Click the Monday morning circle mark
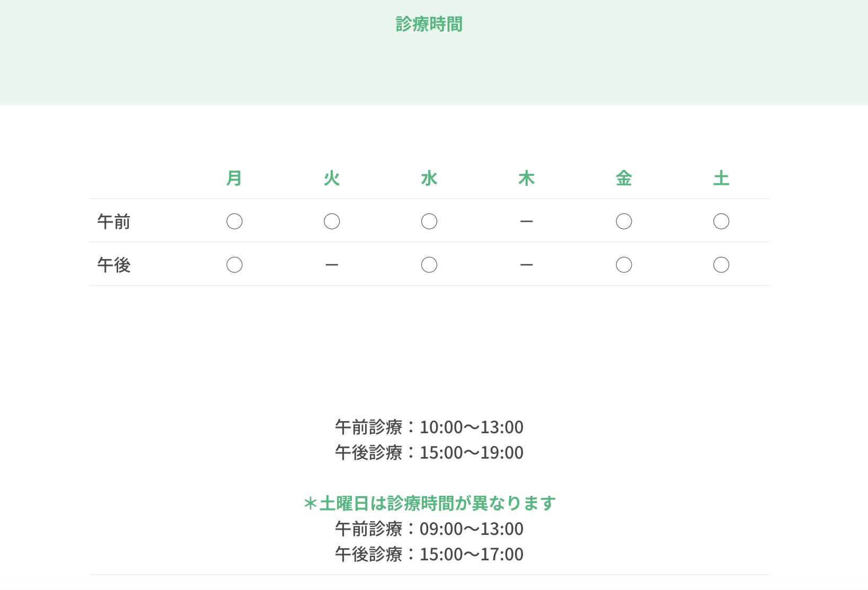 pyautogui.click(x=234, y=221)
